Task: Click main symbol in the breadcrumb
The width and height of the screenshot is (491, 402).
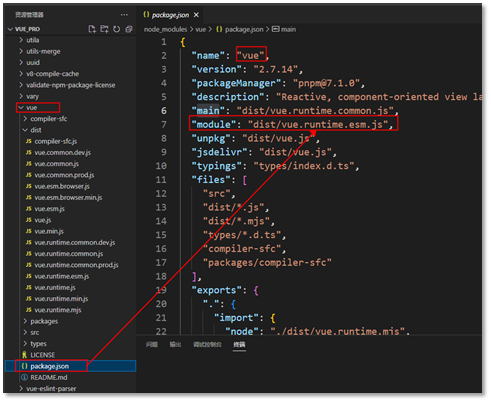Action: click(x=288, y=29)
